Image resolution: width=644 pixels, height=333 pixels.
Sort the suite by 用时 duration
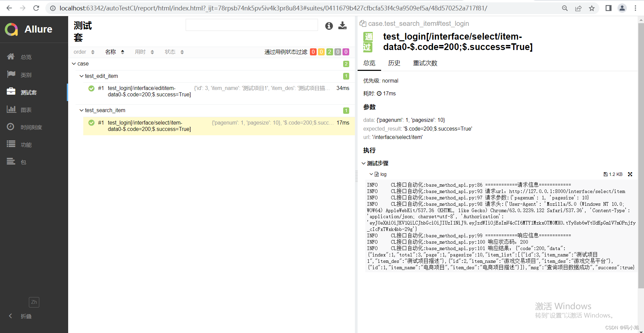[144, 52]
